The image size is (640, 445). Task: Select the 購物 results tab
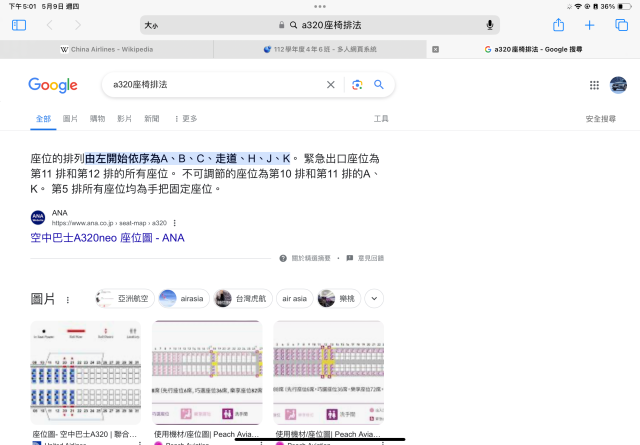click(x=97, y=119)
